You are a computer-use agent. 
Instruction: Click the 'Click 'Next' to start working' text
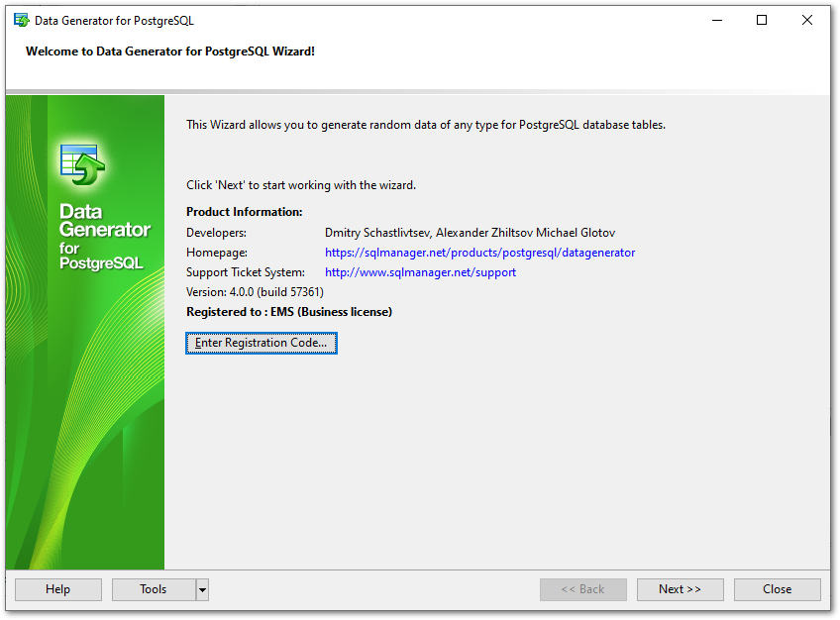point(301,185)
